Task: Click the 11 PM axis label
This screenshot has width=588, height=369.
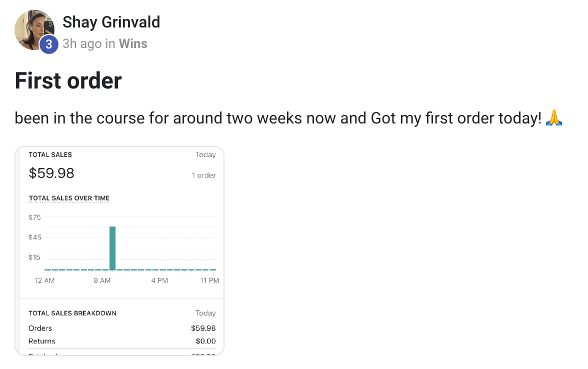Action: pos(209,280)
